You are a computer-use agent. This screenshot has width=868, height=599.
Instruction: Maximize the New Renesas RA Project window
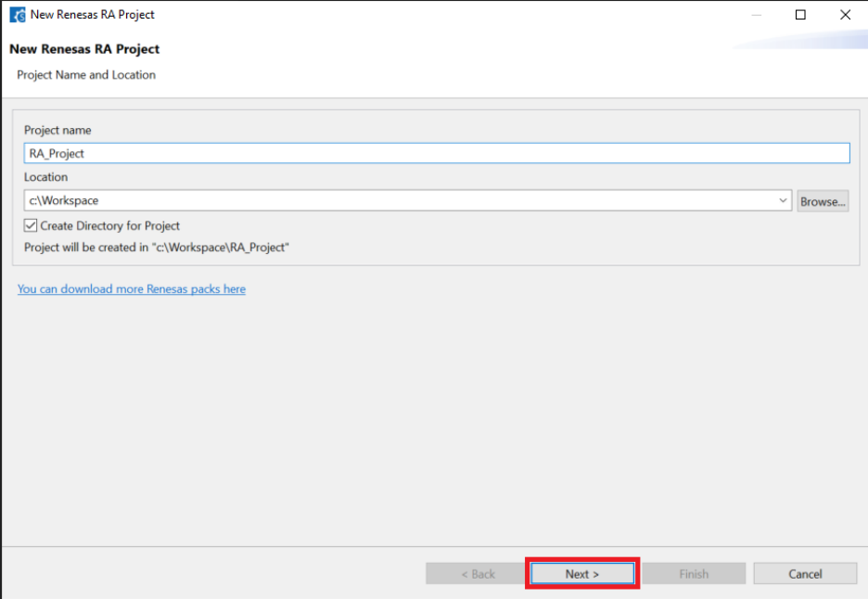point(800,15)
